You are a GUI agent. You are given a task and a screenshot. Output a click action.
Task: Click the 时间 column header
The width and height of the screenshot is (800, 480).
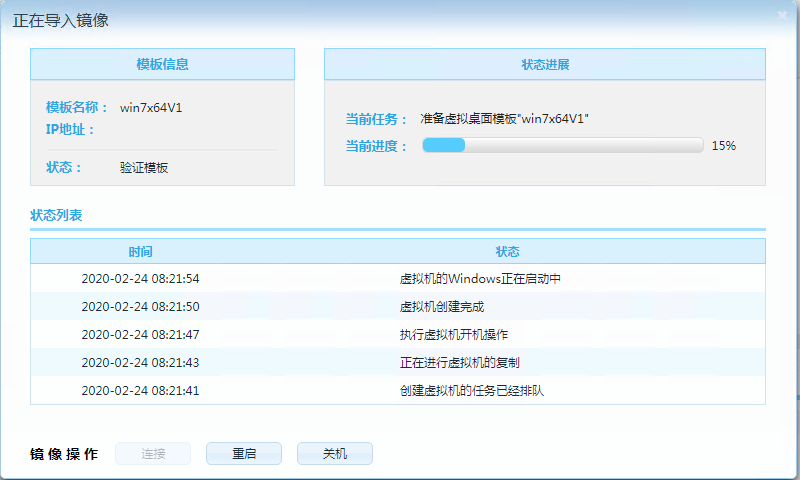[140, 251]
